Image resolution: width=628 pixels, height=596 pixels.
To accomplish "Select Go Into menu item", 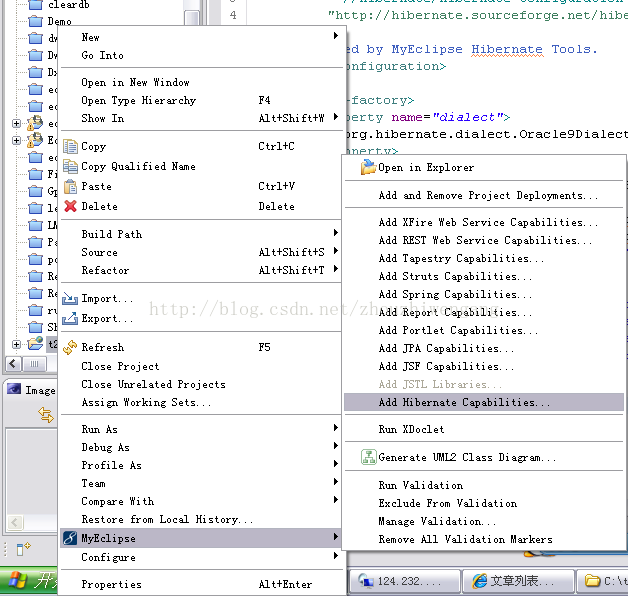I will coord(200,55).
